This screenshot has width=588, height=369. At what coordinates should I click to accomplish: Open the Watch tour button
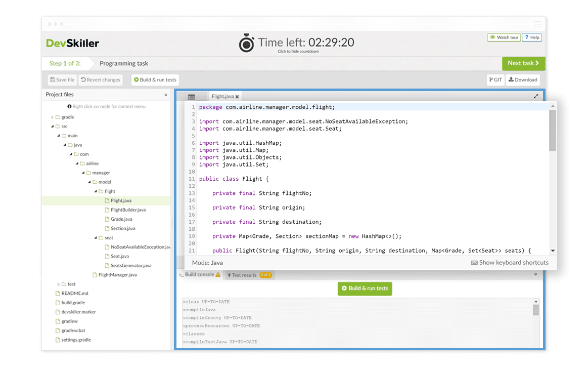(504, 37)
